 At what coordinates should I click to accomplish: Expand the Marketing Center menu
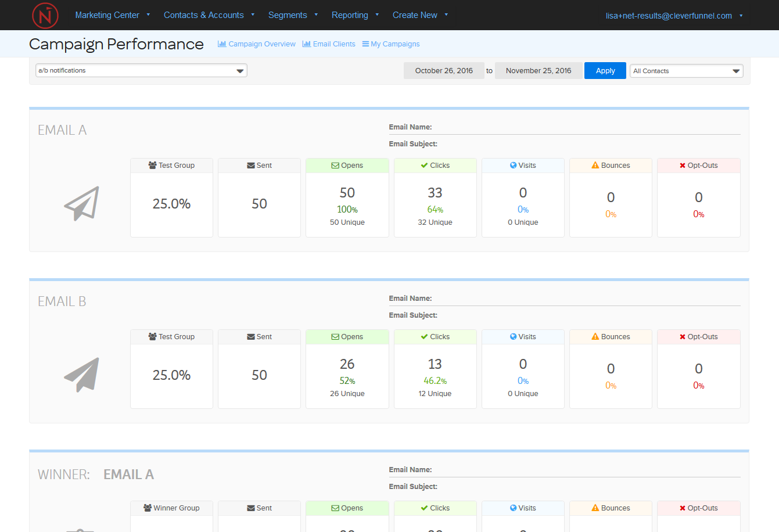pyautogui.click(x=113, y=15)
